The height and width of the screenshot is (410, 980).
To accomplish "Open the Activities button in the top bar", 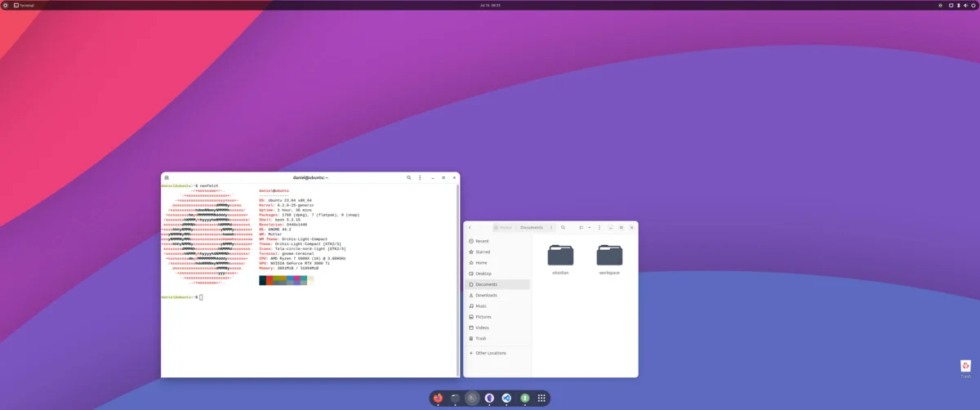I will [5, 5].
